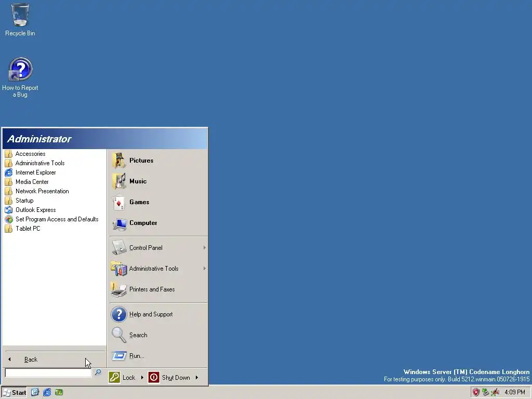The height and width of the screenshot is (399, 532).
Task: Click the search magnifier next to the search box
Action: [98, 373]
